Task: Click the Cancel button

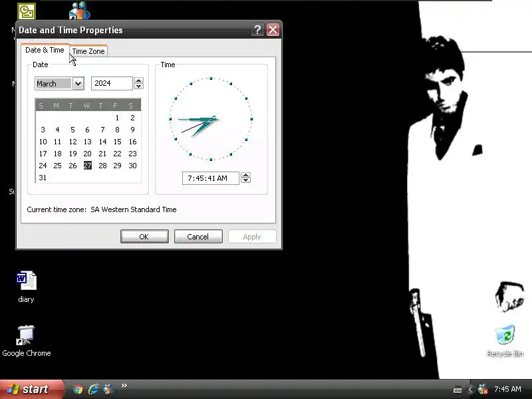Action: tap(198, 237)
